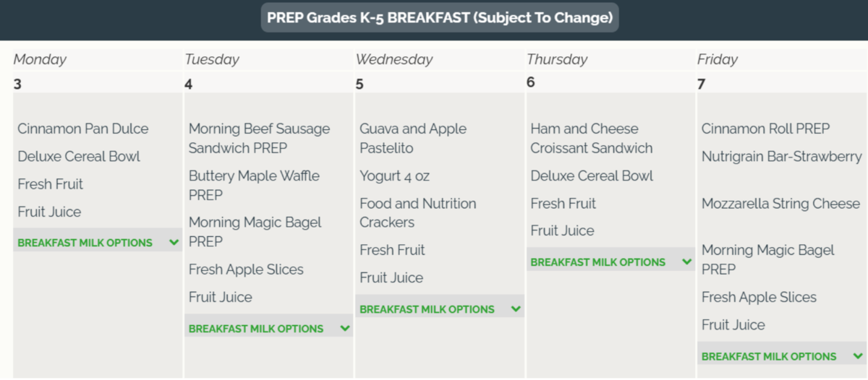Open Nutrigrain Bar-Strawberry item

coord(781,157)
